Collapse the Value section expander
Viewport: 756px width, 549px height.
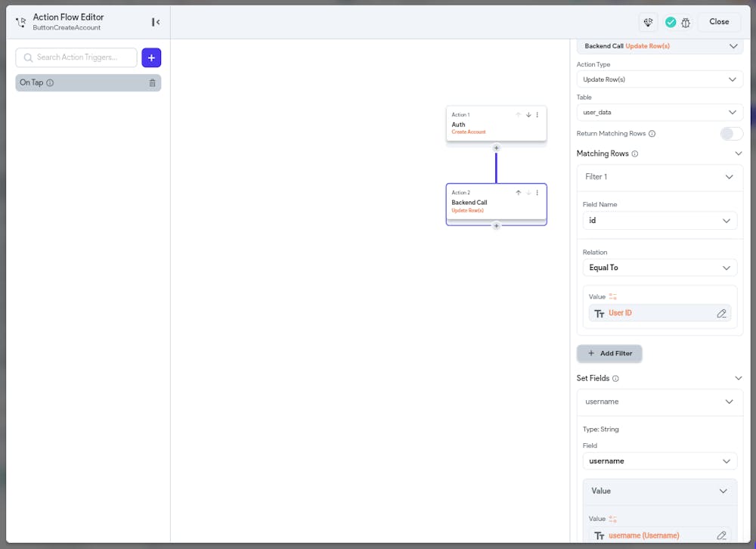click(x=723, y=491)
